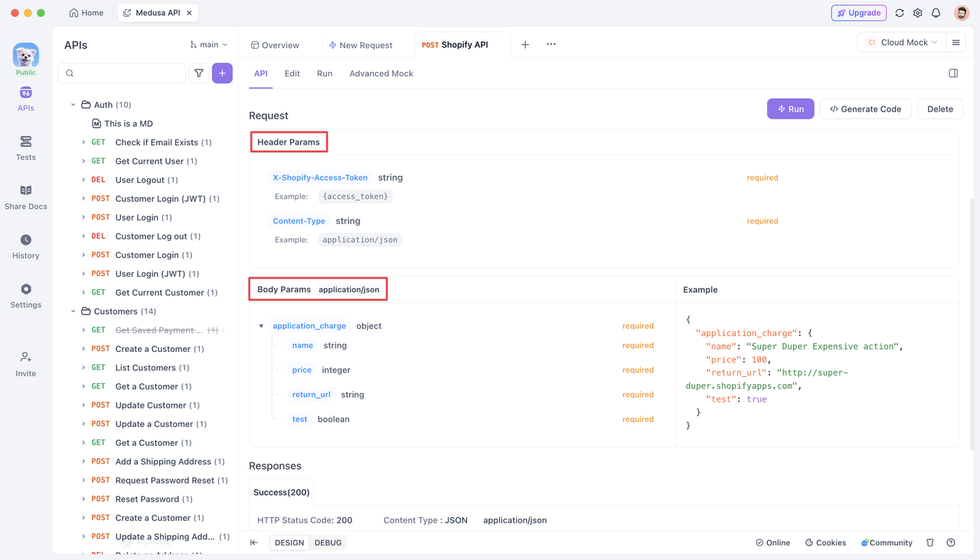This screenshot has width=980, height=560.
Task: Switch to DEBUG mode
Action: click(x=328, y=542)
